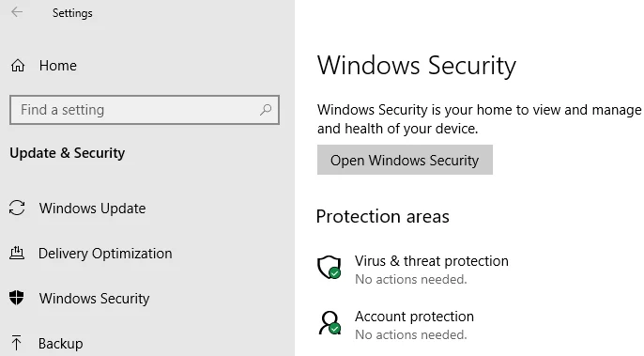Click the search magnifier icon
Screen dimensions: 644x356
tap(266, 110)
